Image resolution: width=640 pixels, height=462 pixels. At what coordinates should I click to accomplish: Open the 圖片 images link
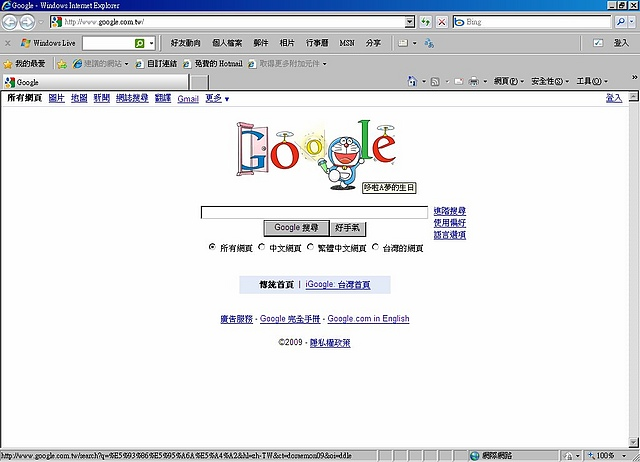(x=56, y=98)
